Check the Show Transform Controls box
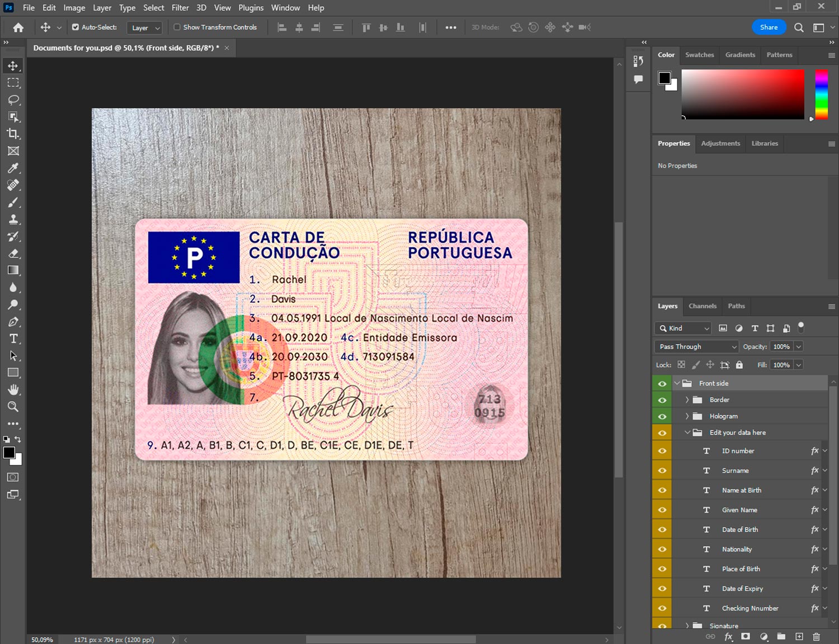The height and width of the screenshot is (644, 839). [x=177, y=27]
